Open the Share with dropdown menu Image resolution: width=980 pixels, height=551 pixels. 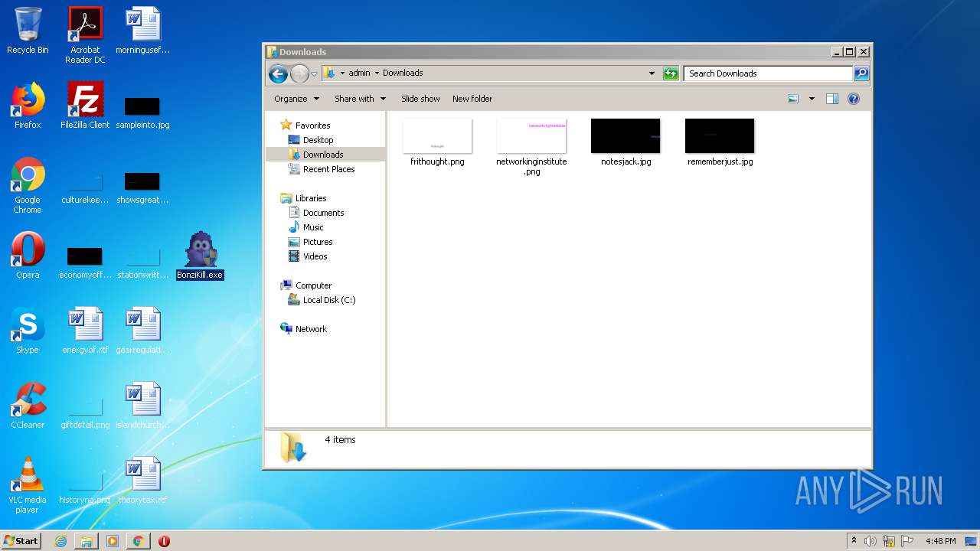pyautogui.click(x=360, y=99)
